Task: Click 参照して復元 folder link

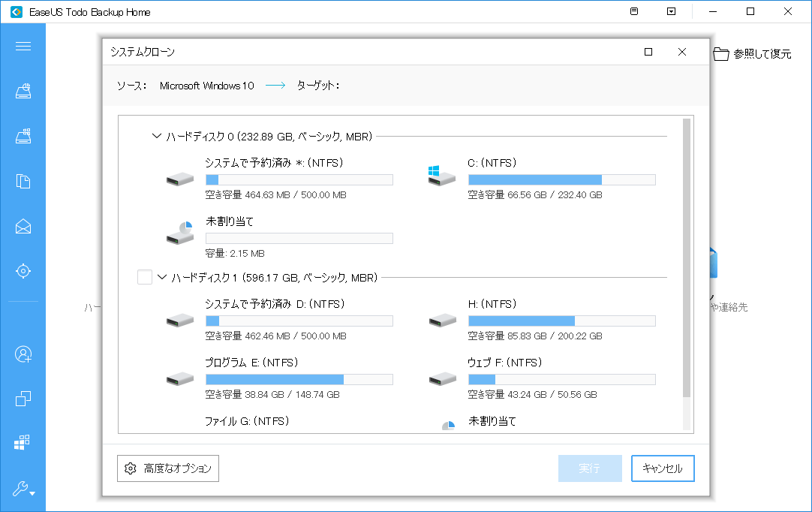Action: tap(752, 54)
